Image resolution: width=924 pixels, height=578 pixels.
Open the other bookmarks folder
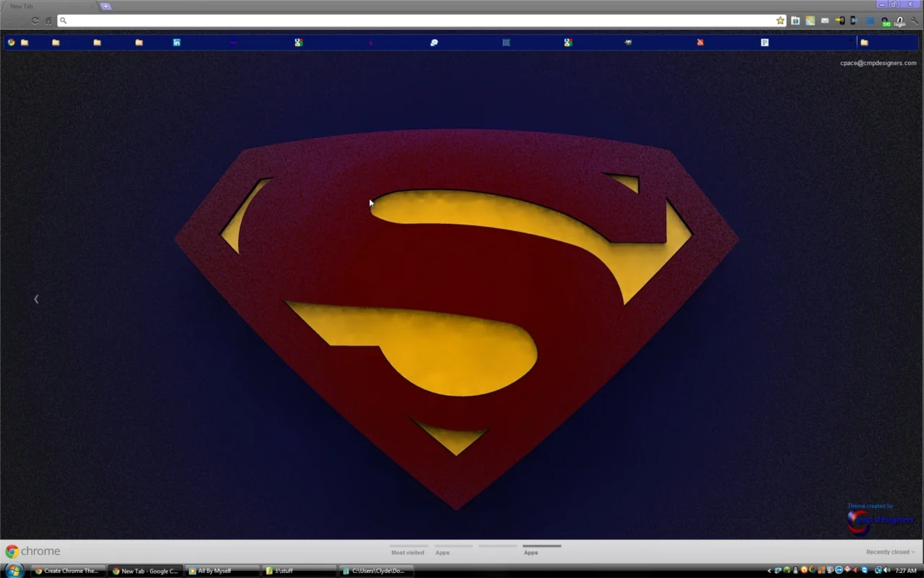coord(864,43)
